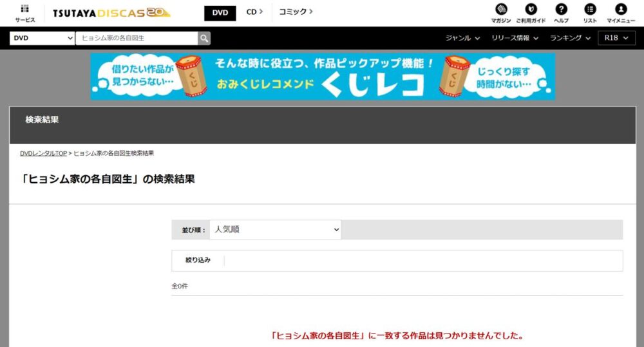Open the マガジン icon

[x=501, y=13]
